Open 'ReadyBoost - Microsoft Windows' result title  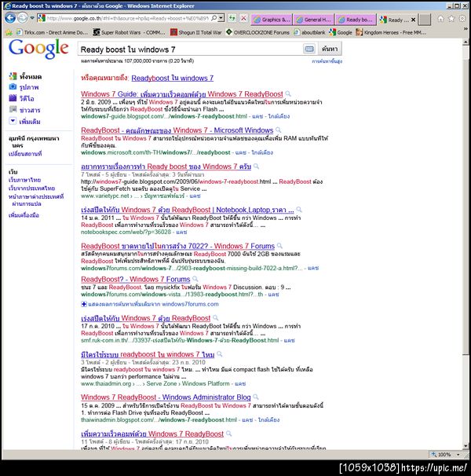tap(177, 130)
